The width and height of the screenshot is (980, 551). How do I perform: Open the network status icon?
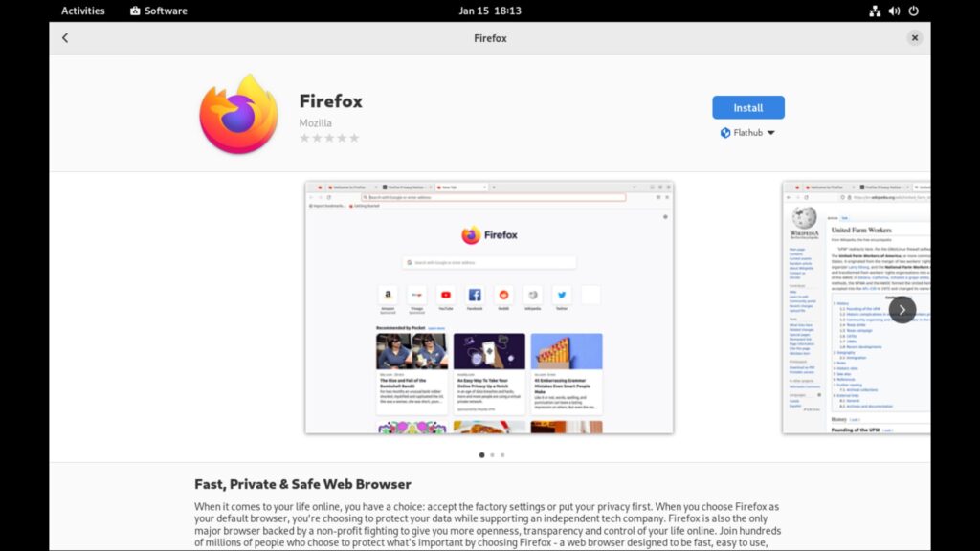(x=875, y=11)
